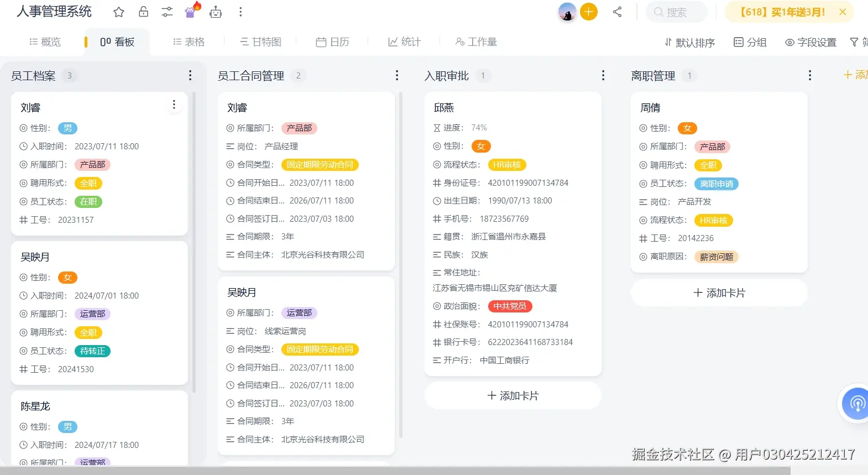868x475 pixels.
Task: Click the 离职管理 column title
Action: (653, 76)
